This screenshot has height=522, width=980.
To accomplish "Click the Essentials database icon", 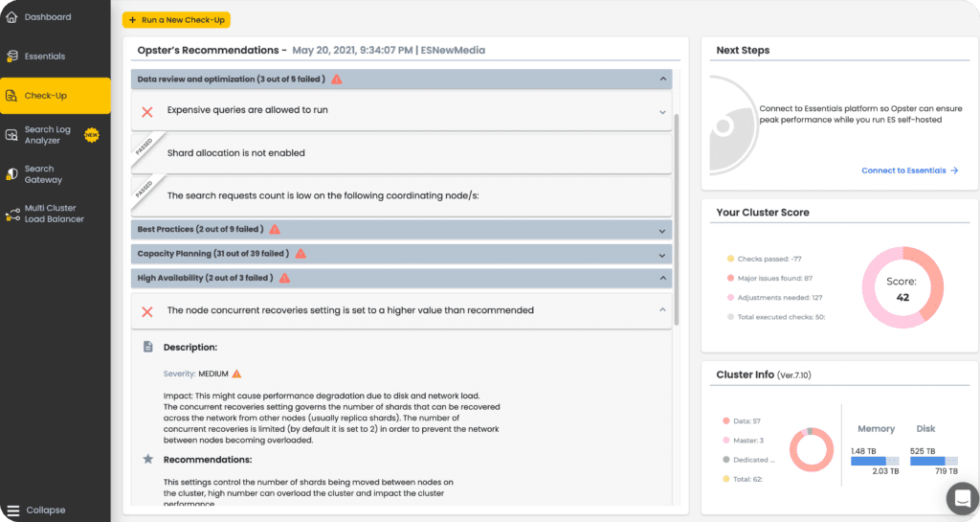I will click(11, 57).
